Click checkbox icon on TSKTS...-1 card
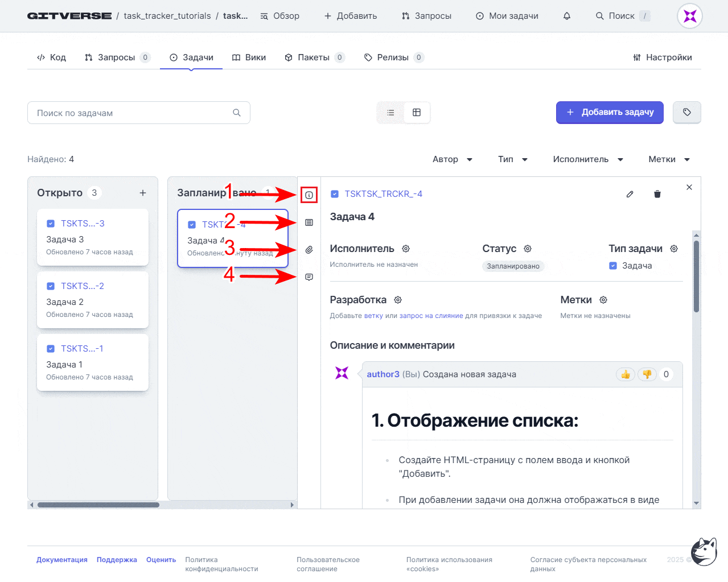 pyautogui.click(x=51, y=349)
